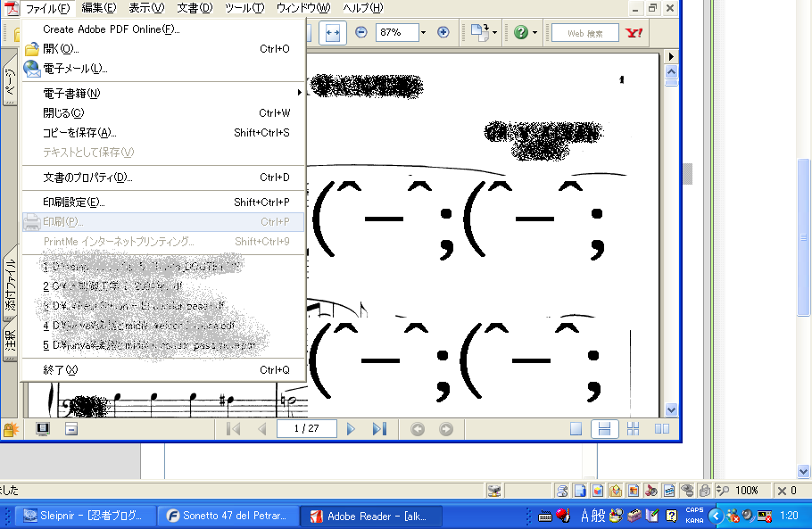Open the zoom percentage dropdown arrow

pos(423,33)
